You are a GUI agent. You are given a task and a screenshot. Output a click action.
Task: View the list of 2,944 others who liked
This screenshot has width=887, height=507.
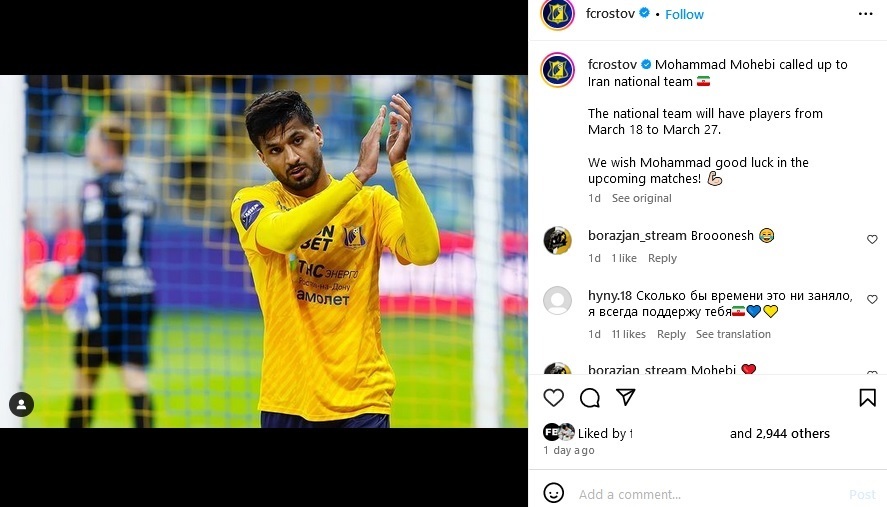pyautogui.click(x=793, y=433)
